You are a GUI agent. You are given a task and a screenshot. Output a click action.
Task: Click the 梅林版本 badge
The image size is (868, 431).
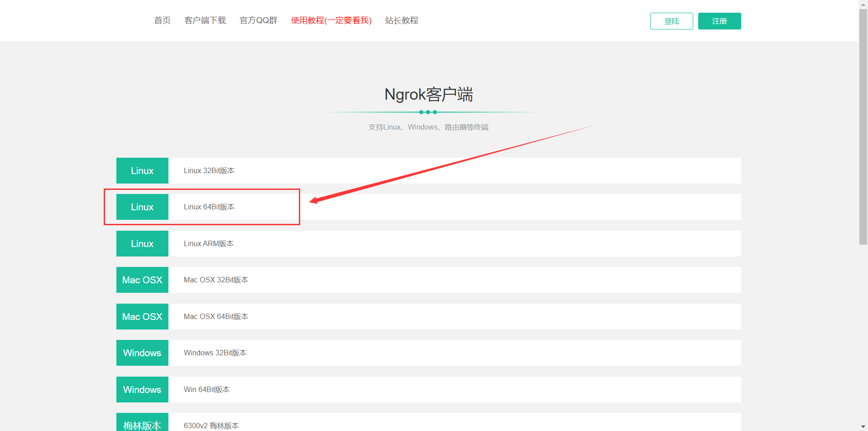tap(142, 422)
